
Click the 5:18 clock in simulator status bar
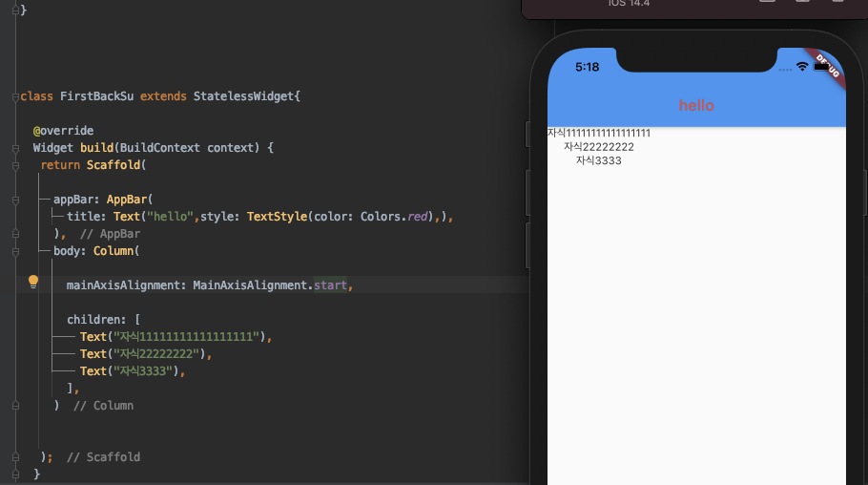coord(588,67)
